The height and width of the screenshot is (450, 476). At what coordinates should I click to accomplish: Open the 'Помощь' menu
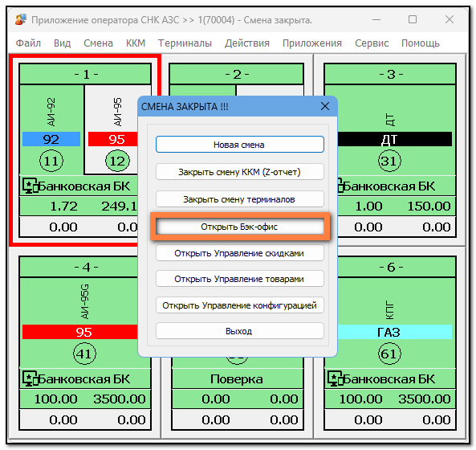click(421, 43)
